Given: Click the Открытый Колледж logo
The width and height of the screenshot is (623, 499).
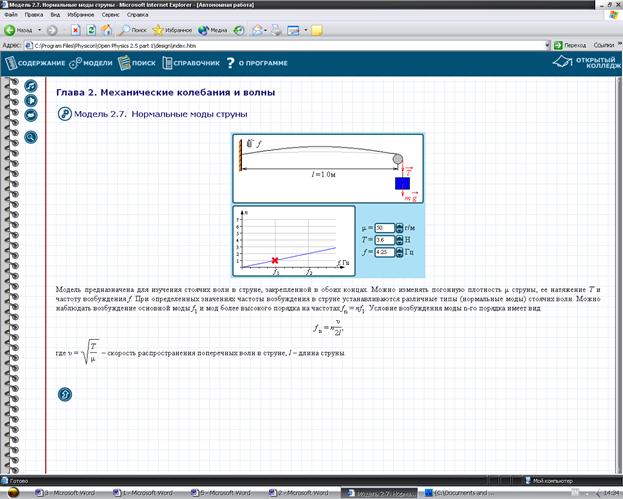Looking at the screenshot, I should (x=587, y=62).
